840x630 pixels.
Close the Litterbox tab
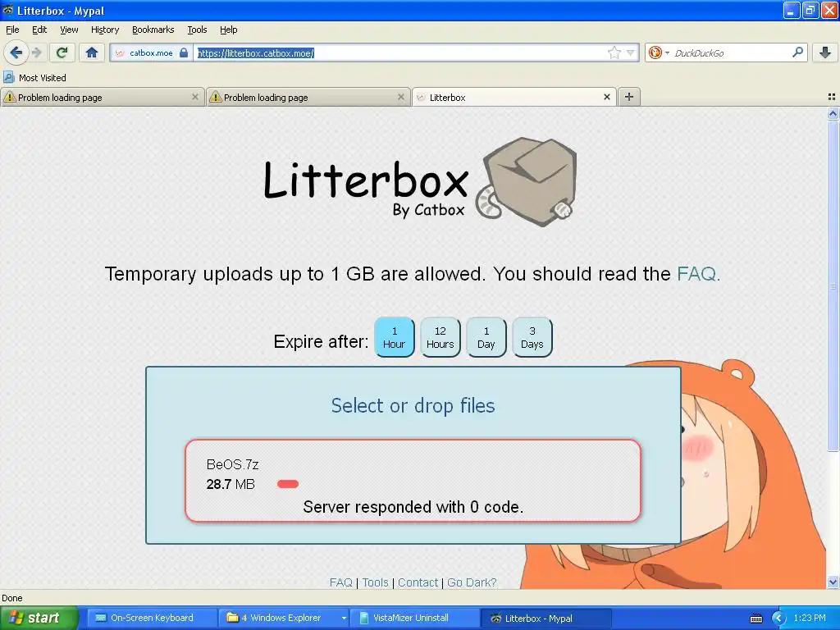click(x=606, y=97)
